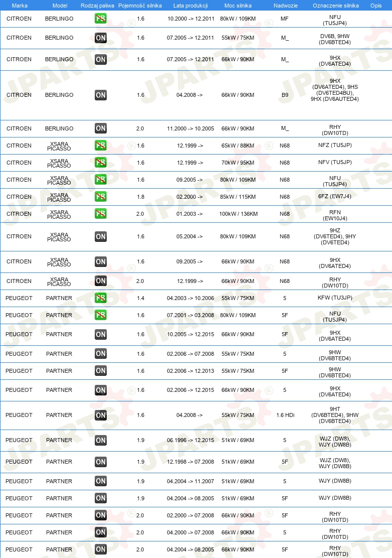
Task: Click the ON icon in the Partner 04.2004 -> 11.2007 row
Action: point(101,481)
